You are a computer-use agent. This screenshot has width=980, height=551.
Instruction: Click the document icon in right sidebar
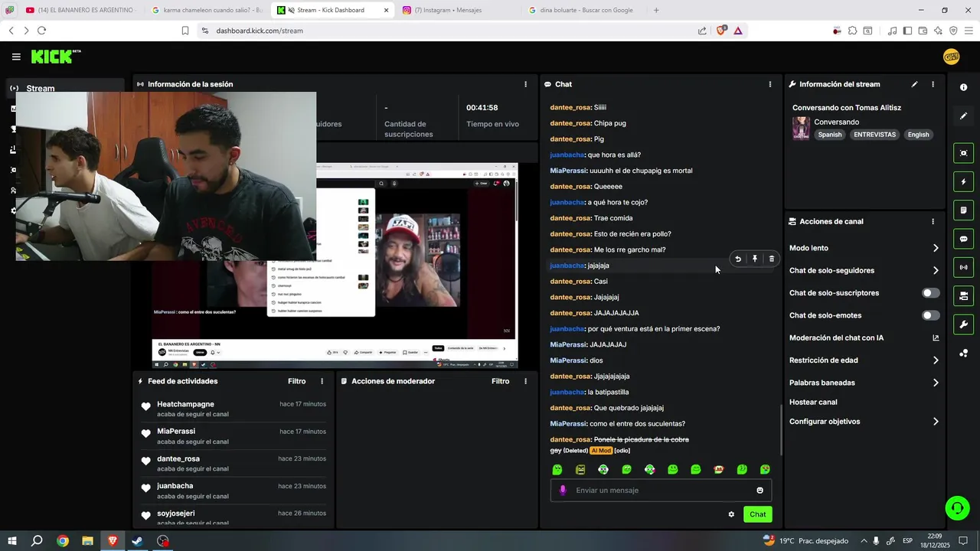(964, 210)
